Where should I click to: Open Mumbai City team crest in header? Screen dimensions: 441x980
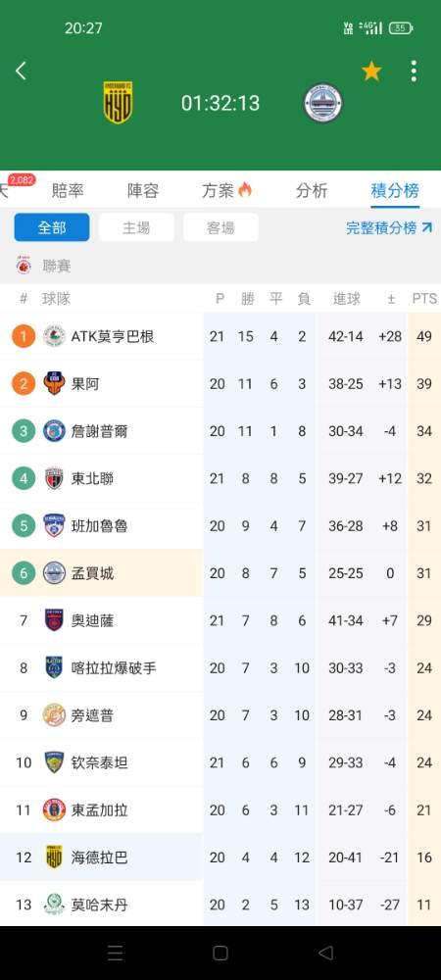click(323, 103)
